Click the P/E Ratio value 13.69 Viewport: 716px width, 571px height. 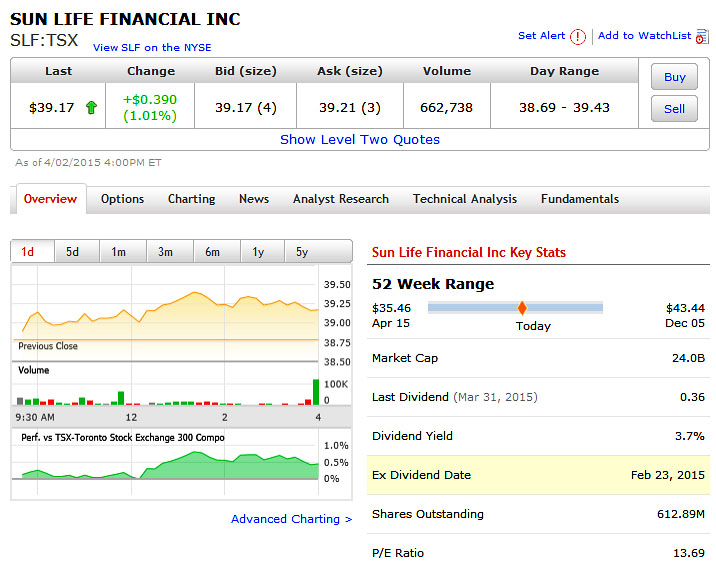pyautogui.click(x=689, y=553)
